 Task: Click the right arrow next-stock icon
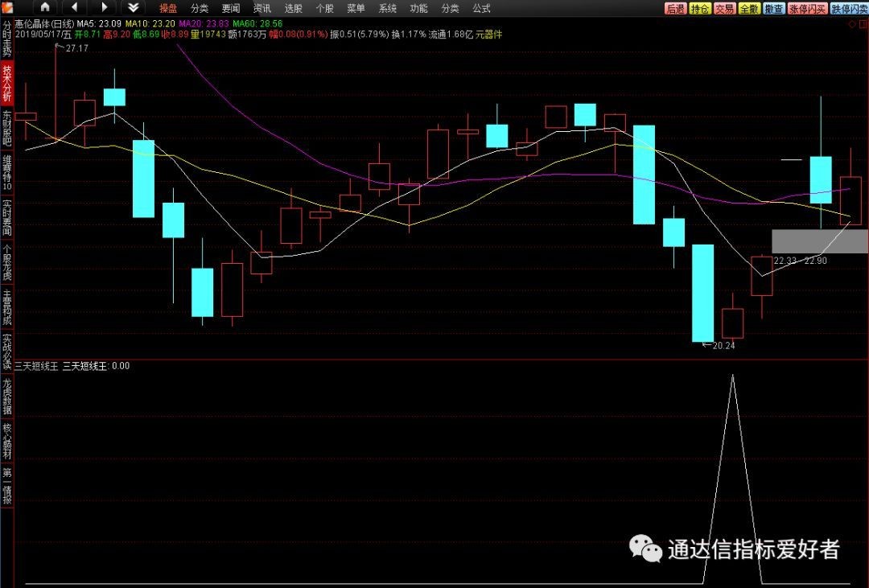(x=104, y=7)
